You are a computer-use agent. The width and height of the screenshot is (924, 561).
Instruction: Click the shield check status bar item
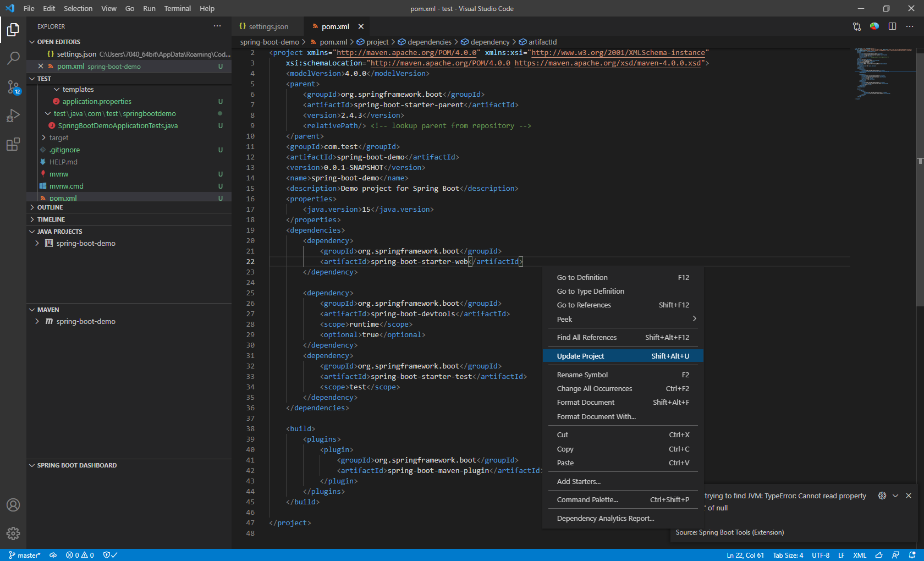111,555
